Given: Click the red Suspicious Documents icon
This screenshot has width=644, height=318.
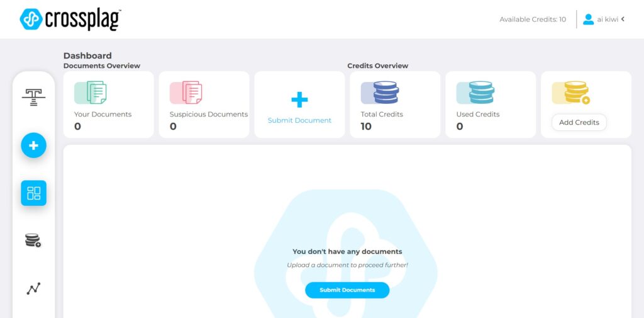Looking at the screenshot, I should tap(186, 93).
